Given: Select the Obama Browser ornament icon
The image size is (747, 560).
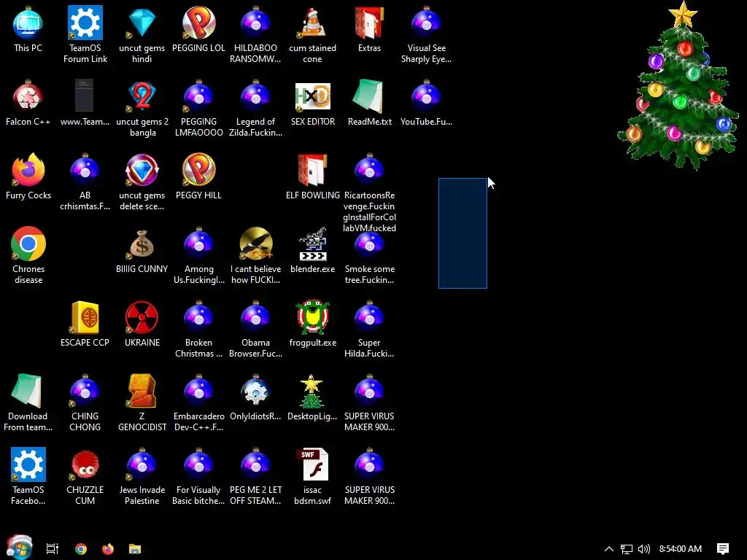Looking at the screenshot, I should pyautogui.click(x=255, y=317).
